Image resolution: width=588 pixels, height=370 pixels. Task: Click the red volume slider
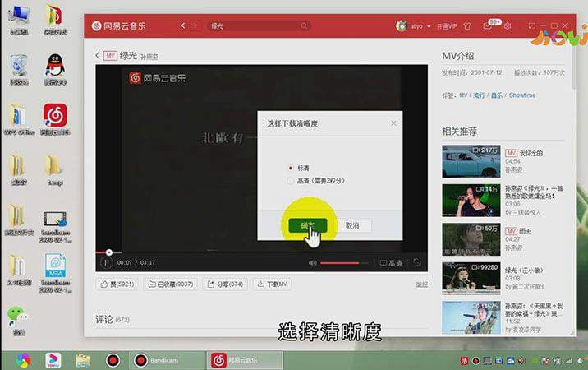click(344, 263)
